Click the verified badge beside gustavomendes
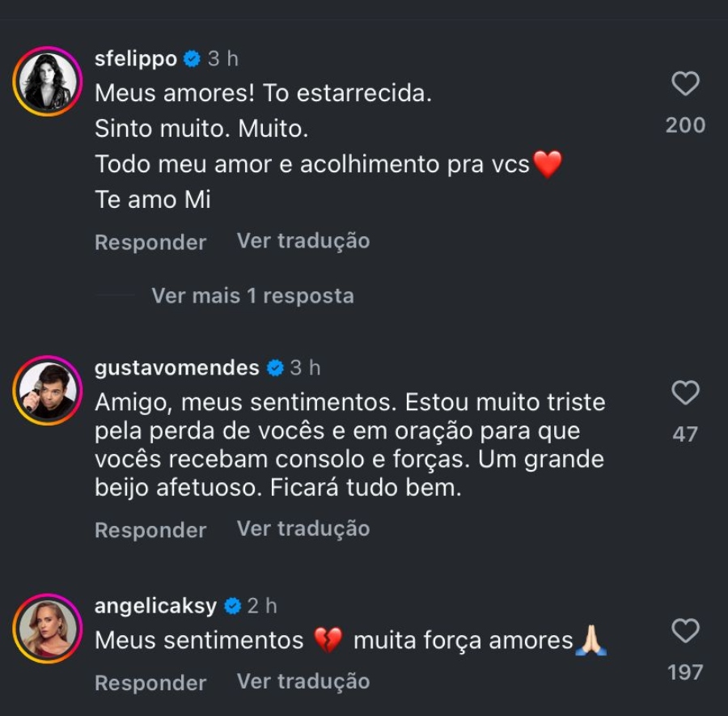The image size is (728, 716). pos(275,368)
